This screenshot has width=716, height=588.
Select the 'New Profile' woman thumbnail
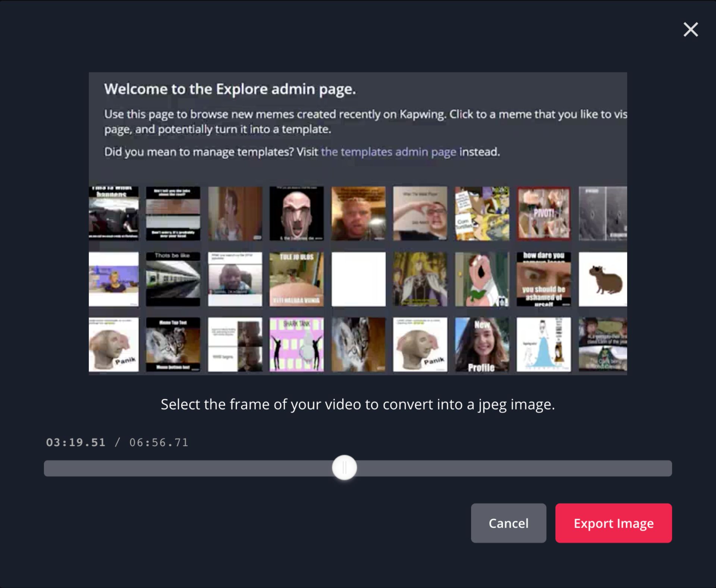pyautogui.click(x=482, y=344)
